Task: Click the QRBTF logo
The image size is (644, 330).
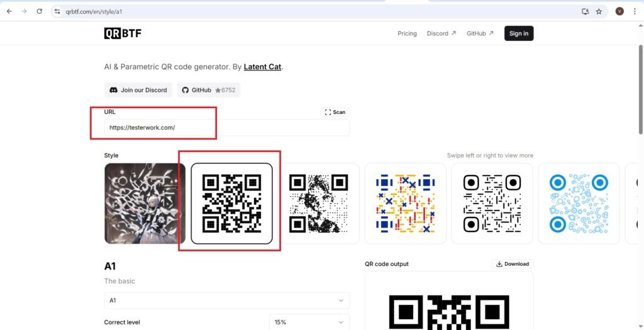Action: coord(123,33)
